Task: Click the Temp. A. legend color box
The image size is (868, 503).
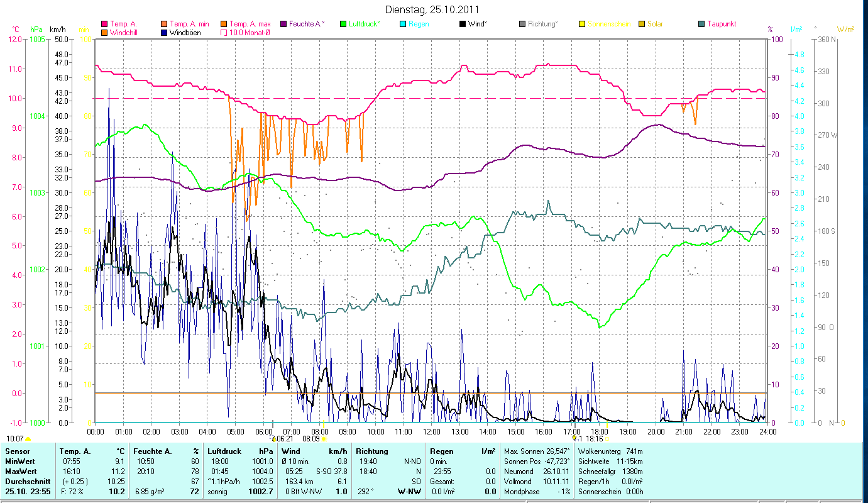Action: click(x=104, y=25)
